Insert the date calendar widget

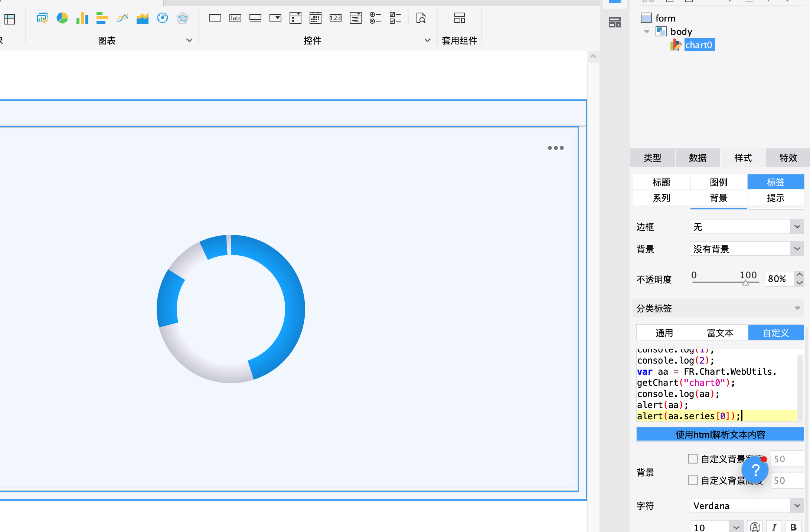pos(316,18)
